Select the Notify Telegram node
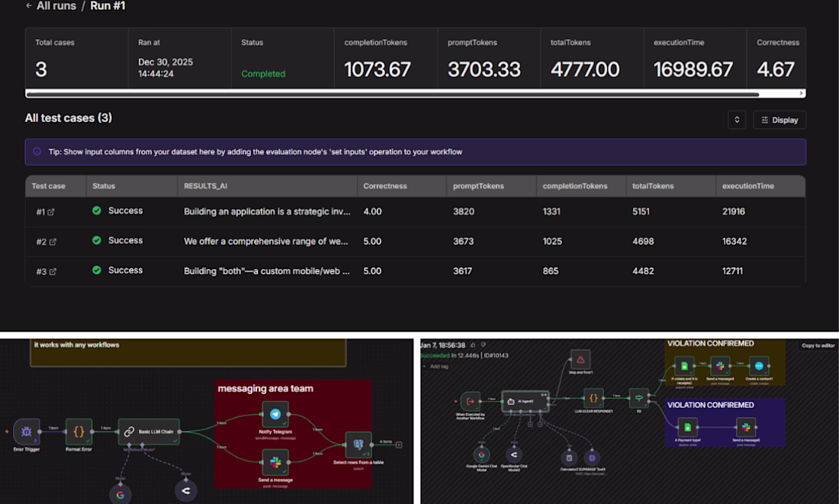This screenshot has height=504, width=839. pos(275,414)
